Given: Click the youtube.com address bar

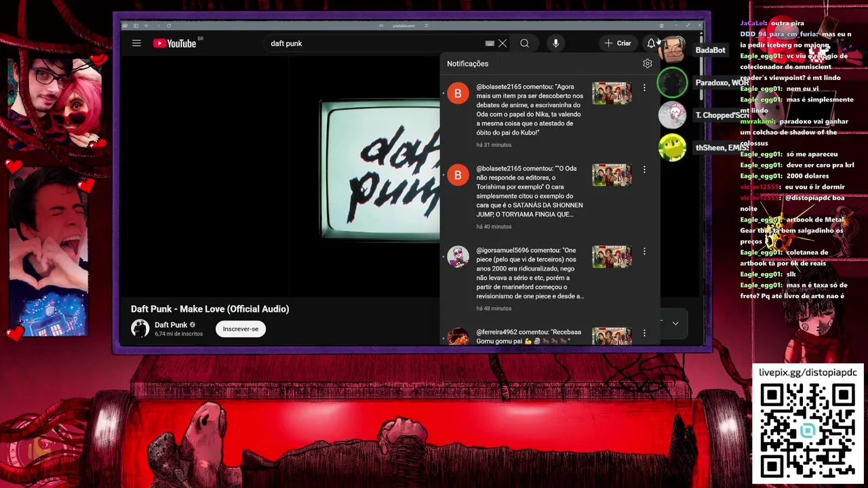Looking at the screenshot, I should pos(404,26).
